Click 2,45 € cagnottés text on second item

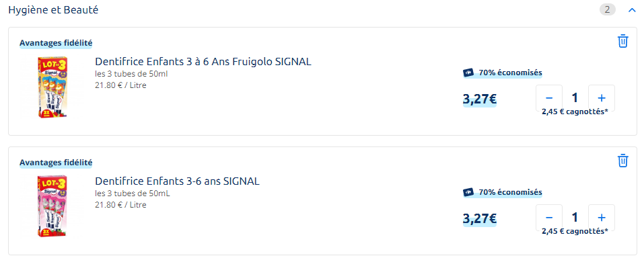(x=575, y=231)
